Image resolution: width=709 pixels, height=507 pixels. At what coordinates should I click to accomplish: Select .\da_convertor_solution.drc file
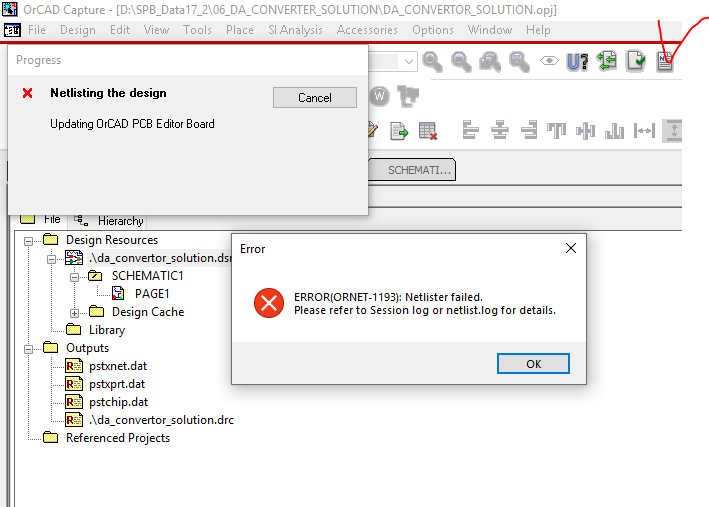pos(161,420)
